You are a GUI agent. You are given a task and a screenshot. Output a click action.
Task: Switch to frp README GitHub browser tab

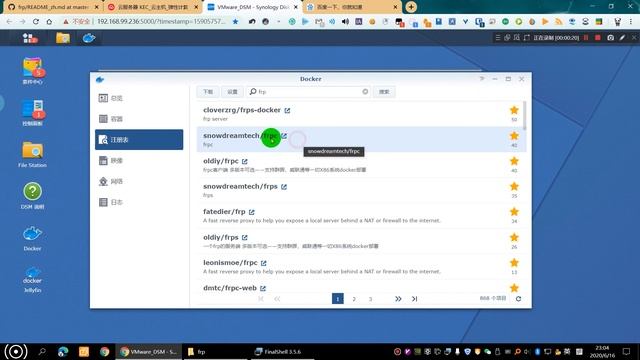coord(52,7)
